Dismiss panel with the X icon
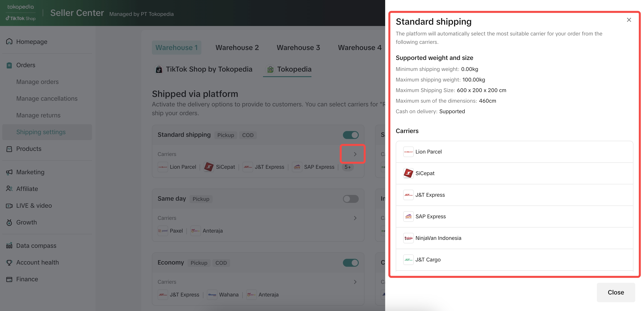Image resolution: width=644 pixels, height=311 pixels. [629, 20]
